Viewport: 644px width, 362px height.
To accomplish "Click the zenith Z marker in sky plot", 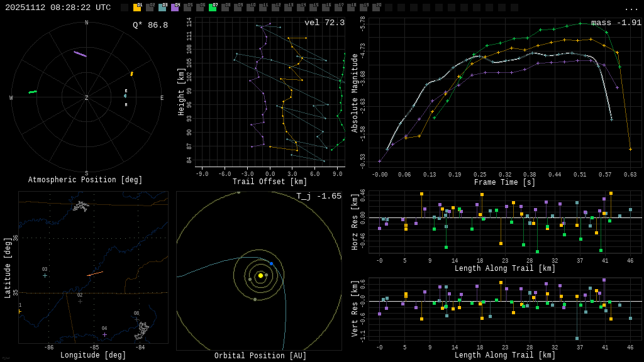I will tap(87, 98).
